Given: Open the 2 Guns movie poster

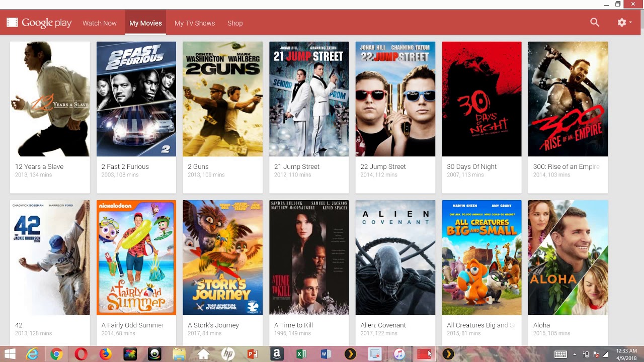Looking at the screenshot, I should pos(222,99).
